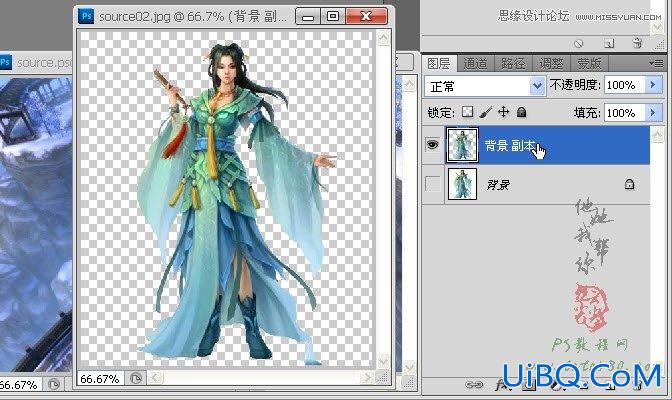
Task: Click the new item icon beside the trash
Action: tap(609, 43)
